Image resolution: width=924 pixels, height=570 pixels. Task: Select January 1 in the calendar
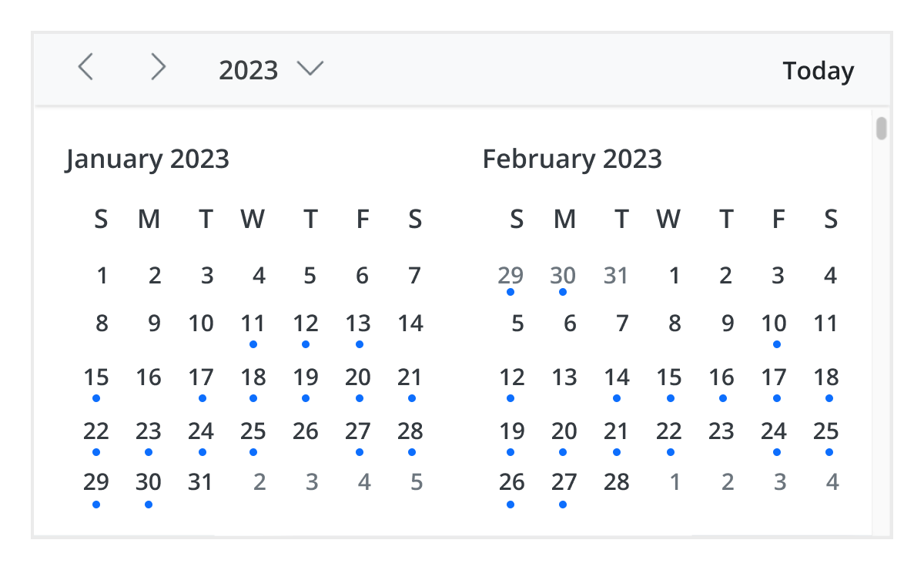[102, 276]
